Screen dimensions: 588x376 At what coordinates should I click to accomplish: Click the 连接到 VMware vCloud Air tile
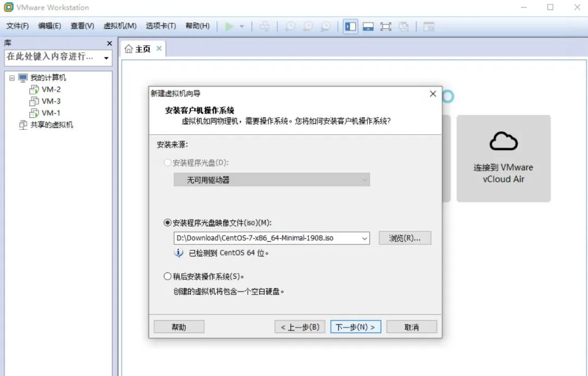click(504, 159)
